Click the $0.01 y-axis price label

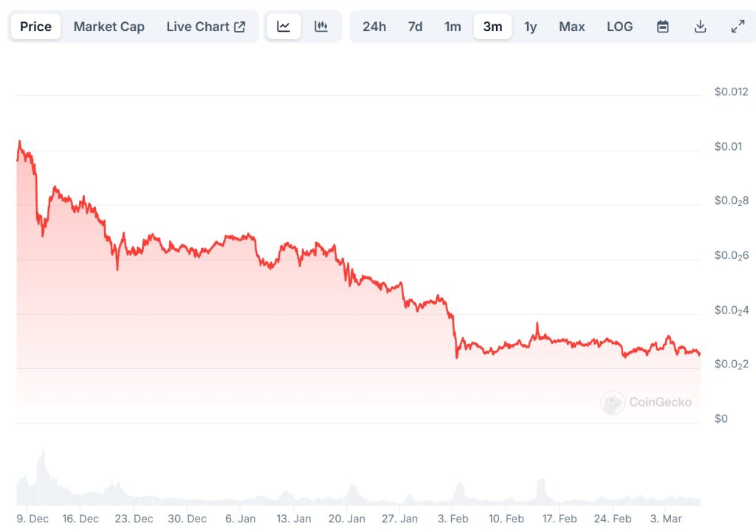(x=727, y=146)
